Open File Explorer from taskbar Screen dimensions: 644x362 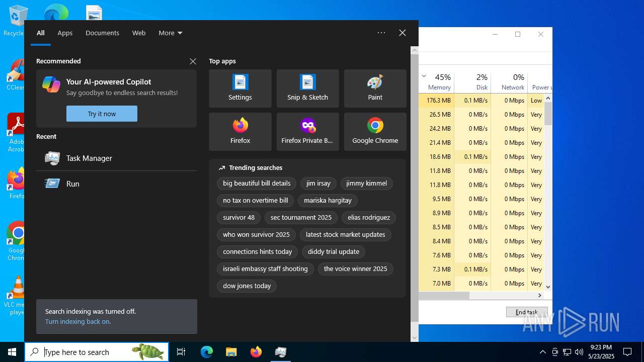click(231, 352)
